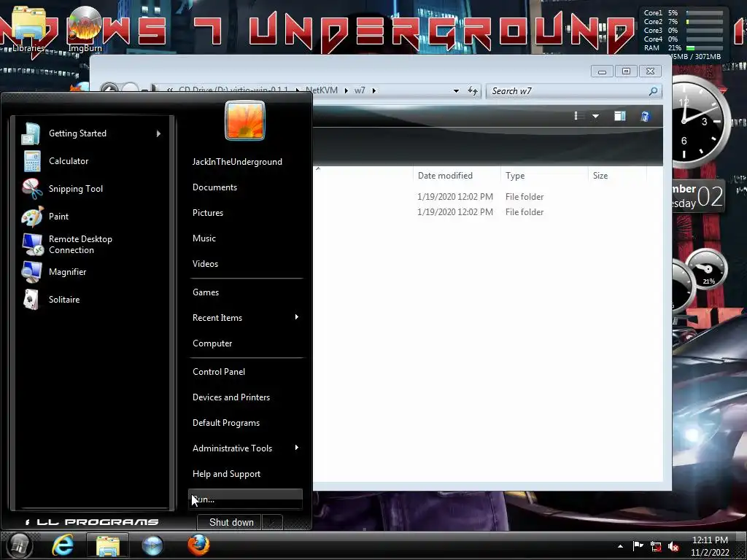The height and width of the screenshot is (560, 747).
Task: Open Libraries desktop icon
Action: tap(28, 29)
